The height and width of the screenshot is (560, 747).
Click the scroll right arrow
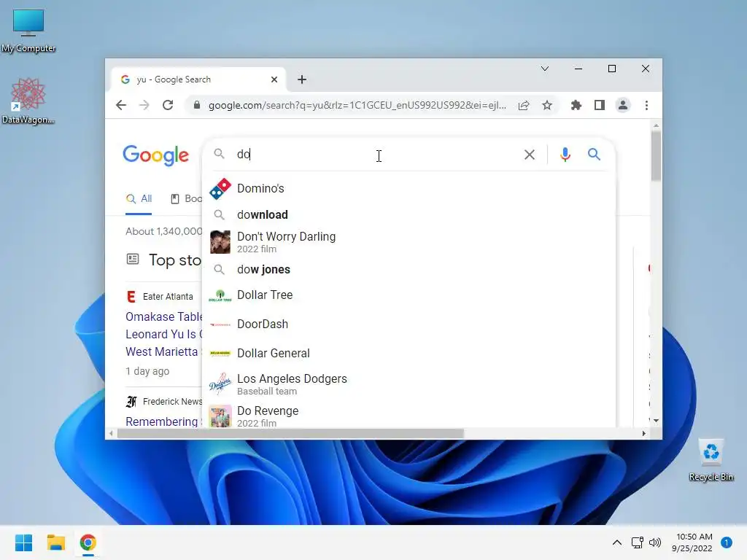pyautogui.click(x=643, y=433)
